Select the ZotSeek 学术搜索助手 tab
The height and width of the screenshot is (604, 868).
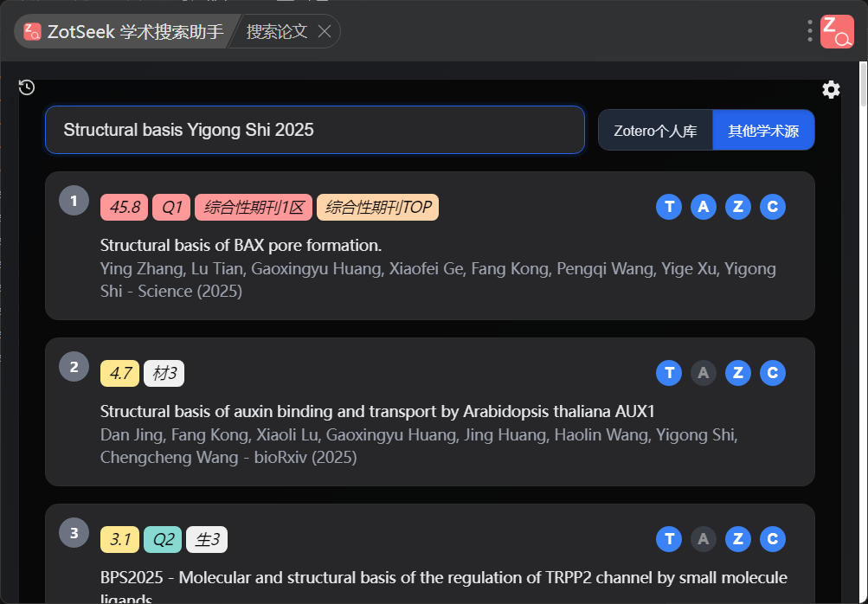(x=125, y=31)
